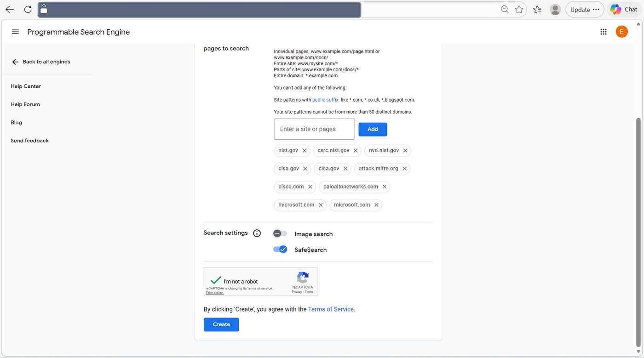Remove the cisco.com chip

310,187
